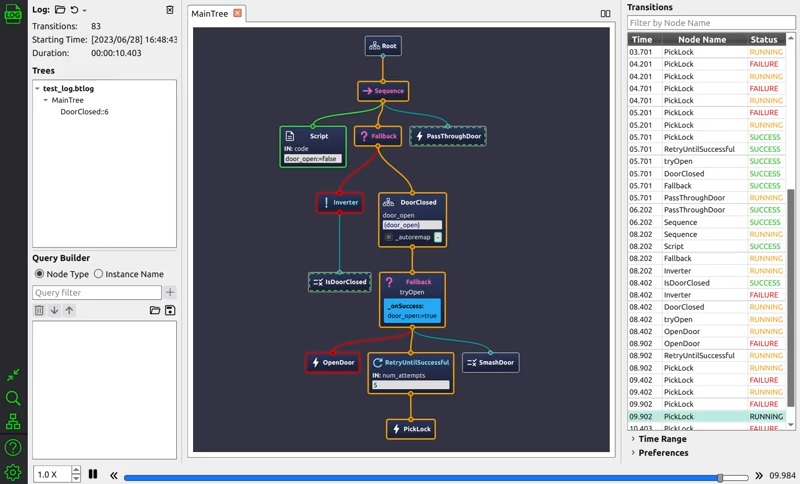The height and width of the screenshot is (484, 800).
Task: Pause the log playback
Action: pos(93,475)
